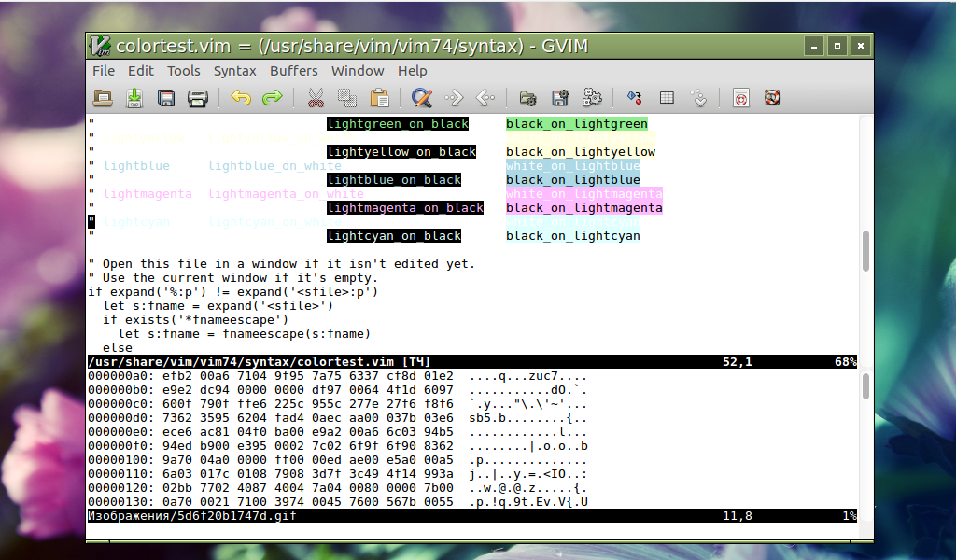Minimize the GVIM window

click(x=813, y=46)
